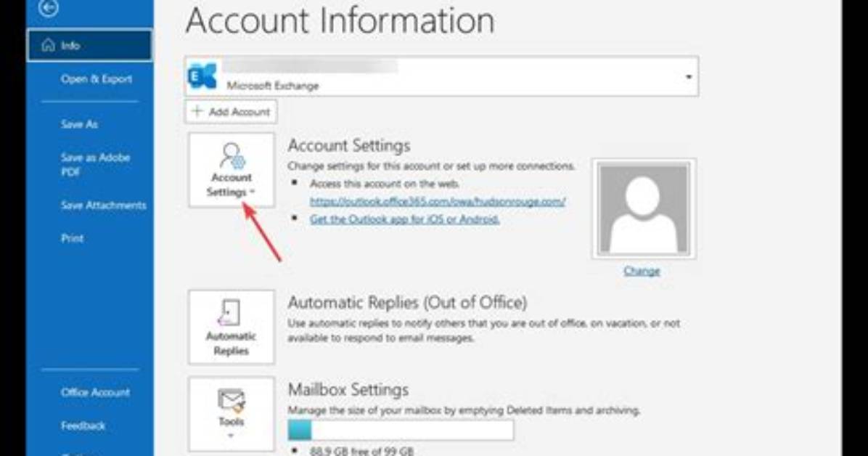This screenshot has width=868, height=456.
Task: Open the Open & Export menu
Action: [97, 78]
